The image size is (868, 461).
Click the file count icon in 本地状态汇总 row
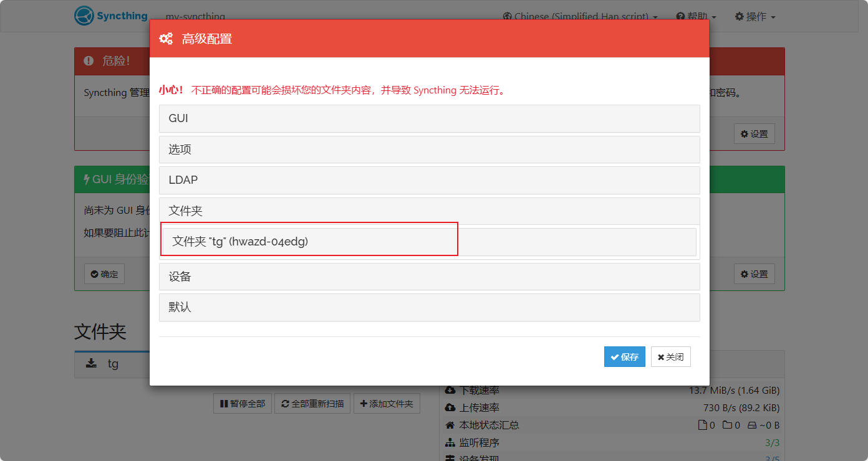point(703,425)
